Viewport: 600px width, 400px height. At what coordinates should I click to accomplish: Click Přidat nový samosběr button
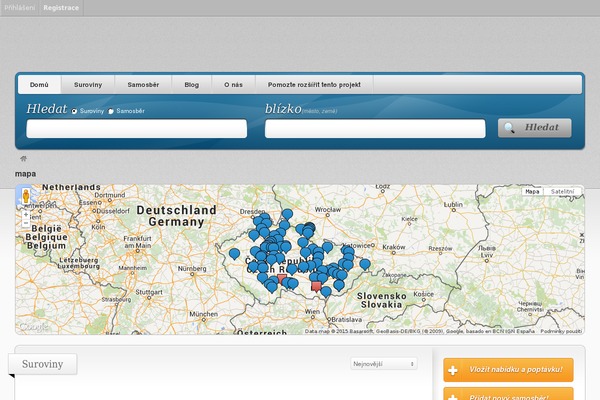coord(508,394)
